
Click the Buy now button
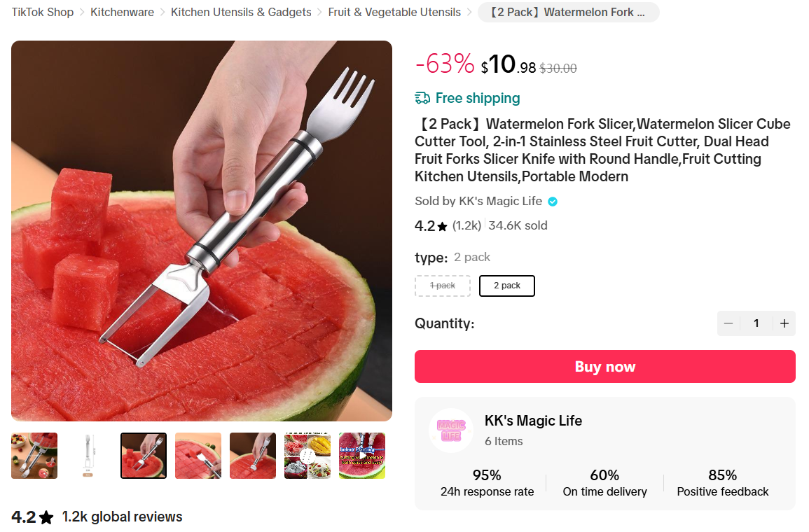(604, 367)
